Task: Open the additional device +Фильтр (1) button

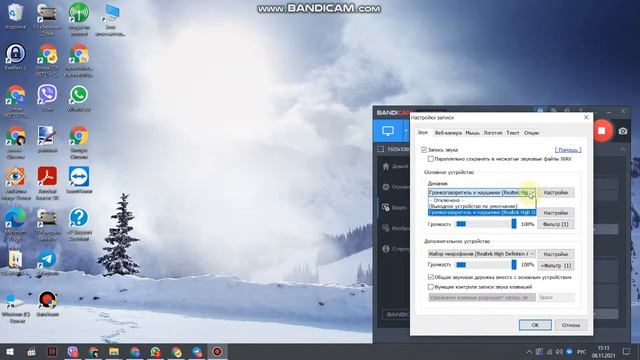Action: pos(556,265)
